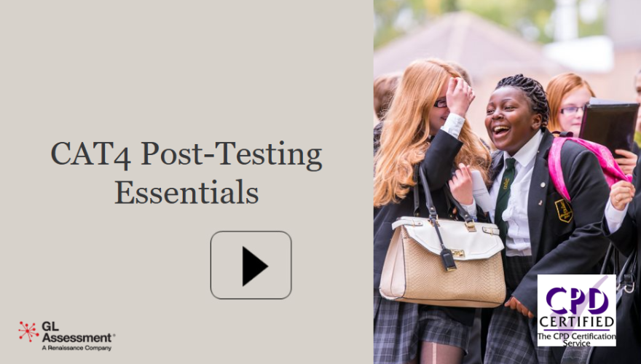Click the laughing student's face
The width and height of the screenshot is (641, 364).
pyautogui.click(x=507, y=122)
